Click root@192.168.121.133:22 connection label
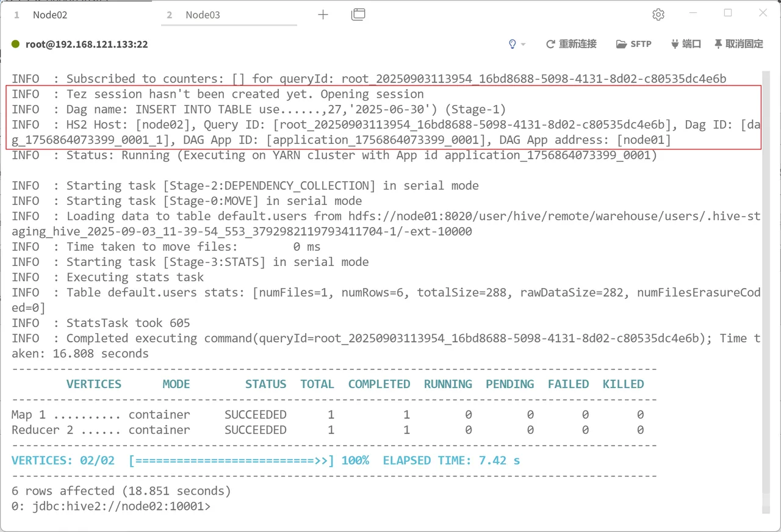Screen dimensions: 781x532 click(87, 44)
